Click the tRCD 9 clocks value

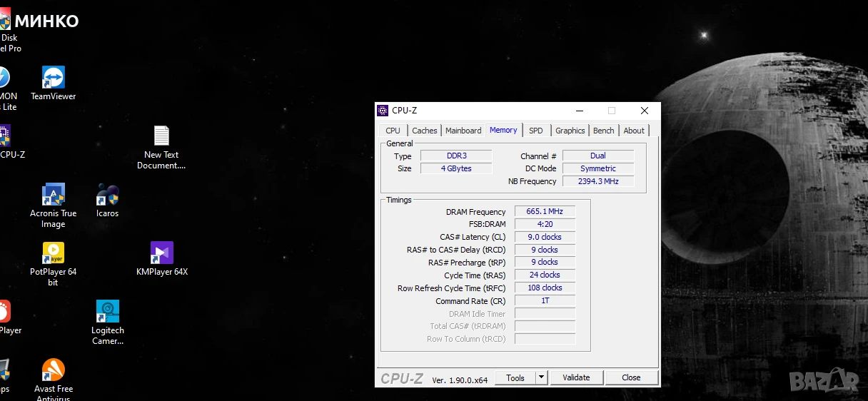tap(545, 250)
